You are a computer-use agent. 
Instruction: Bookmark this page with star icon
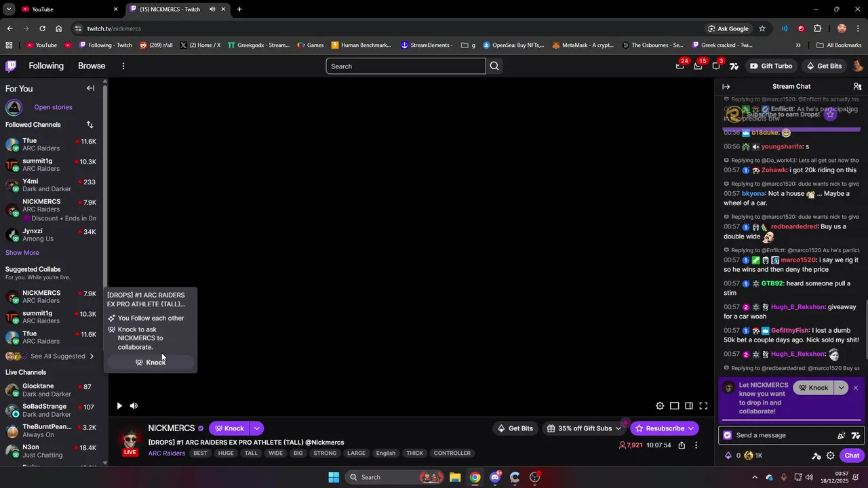[762, 28]
